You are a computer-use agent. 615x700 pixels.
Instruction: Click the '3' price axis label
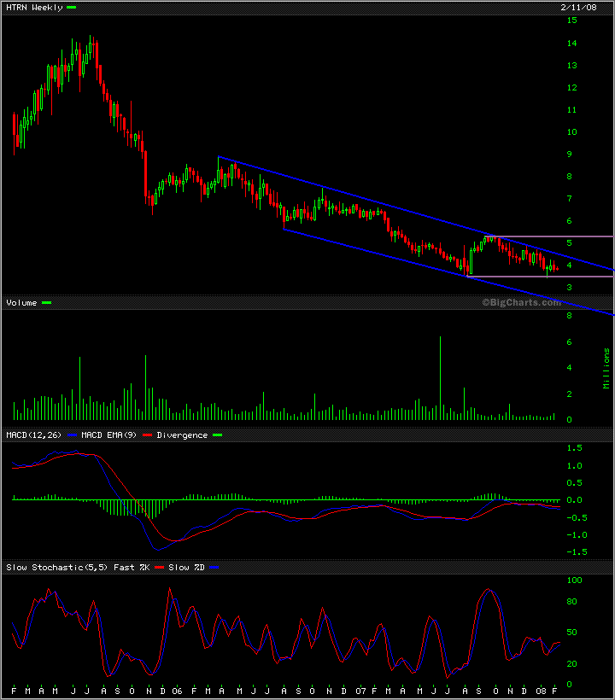570,288
